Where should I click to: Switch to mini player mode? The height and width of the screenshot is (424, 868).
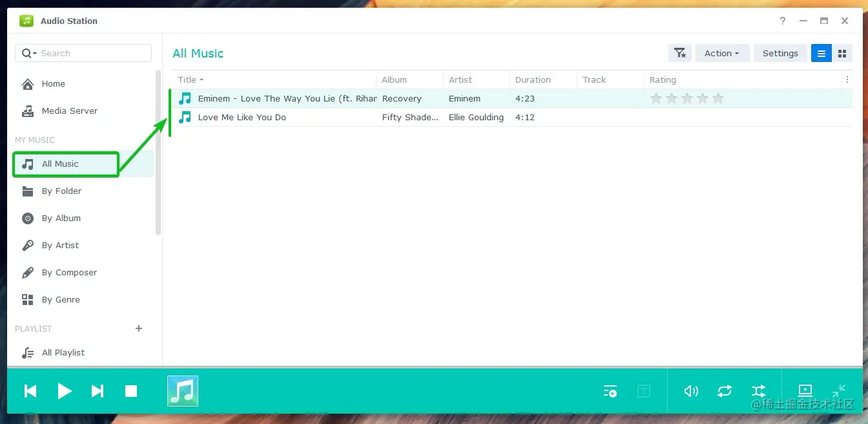(x=805, y=391)
